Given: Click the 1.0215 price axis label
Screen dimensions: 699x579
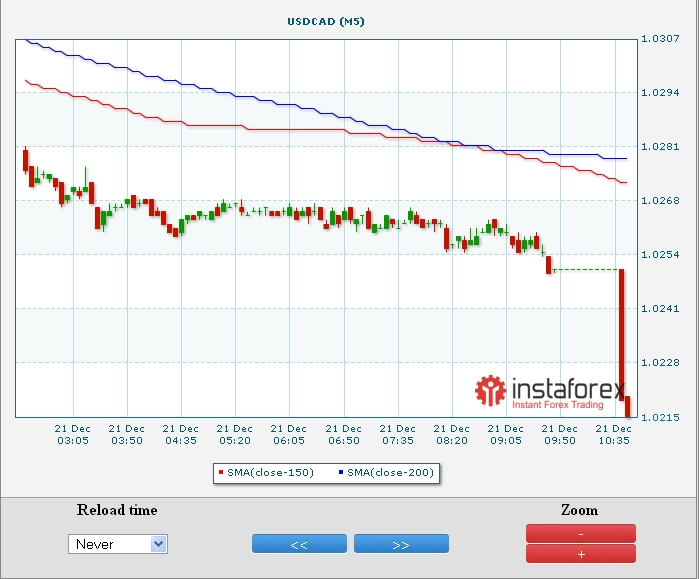Looking at the screenshot, I should [659, 416].
